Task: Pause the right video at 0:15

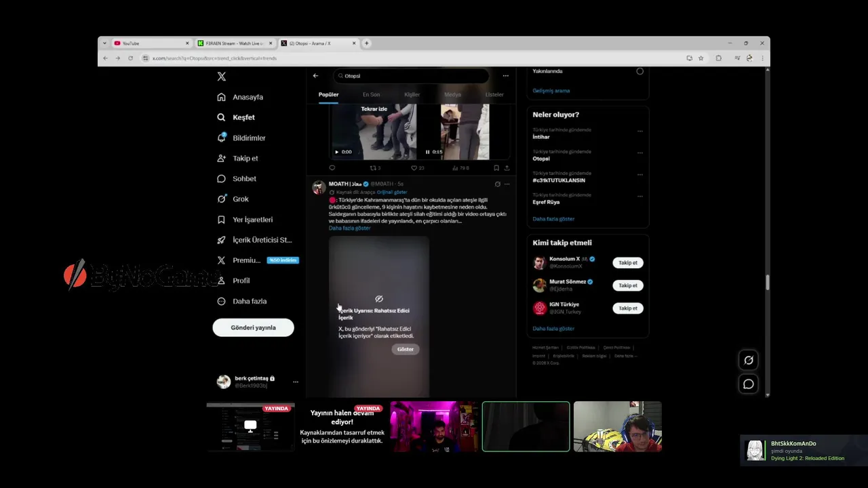Action: click(427, 152)
